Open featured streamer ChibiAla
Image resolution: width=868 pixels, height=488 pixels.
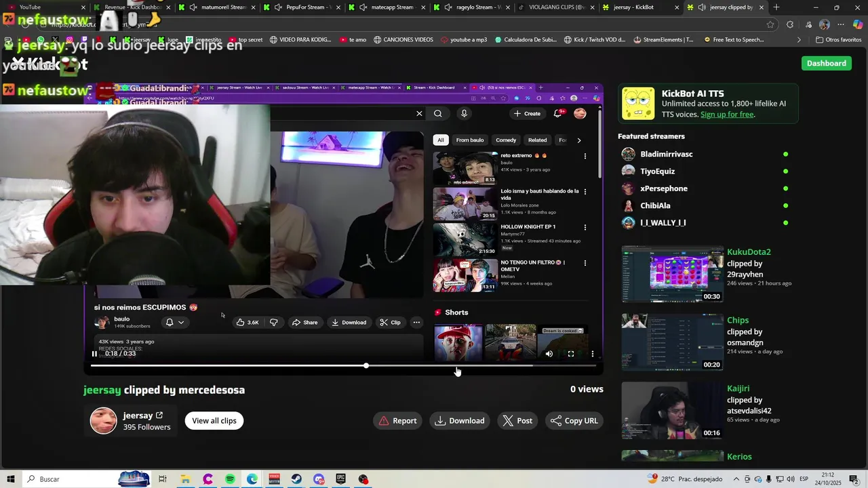tap(655, 205)
